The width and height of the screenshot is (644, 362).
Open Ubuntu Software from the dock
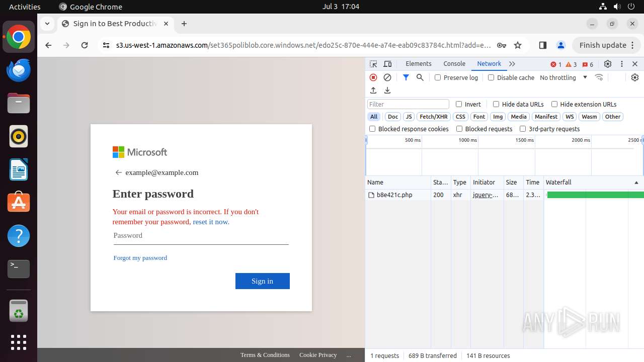[x=19, y=203]
